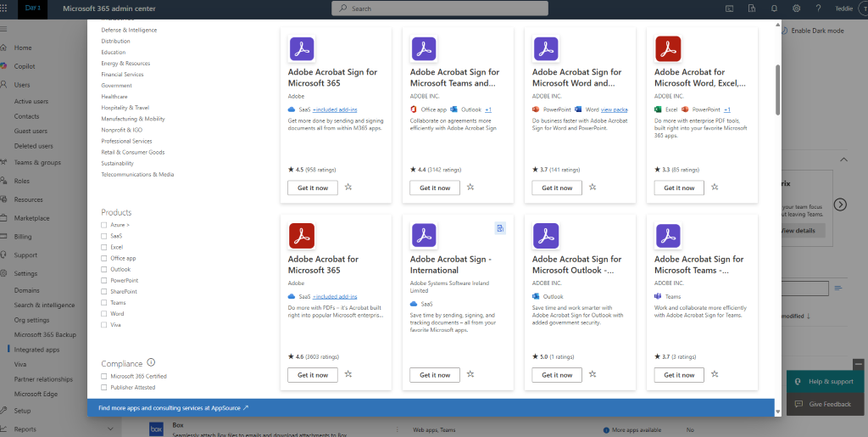The width and height of the screenshot is (868, 437).
Task: Open Active users in navigation
Action: 31,101
